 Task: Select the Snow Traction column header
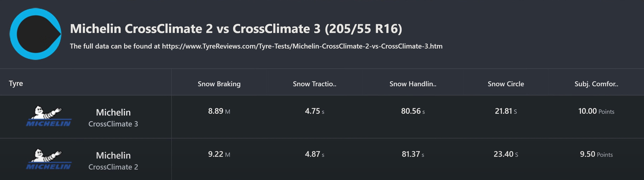(x=314, y=84)
